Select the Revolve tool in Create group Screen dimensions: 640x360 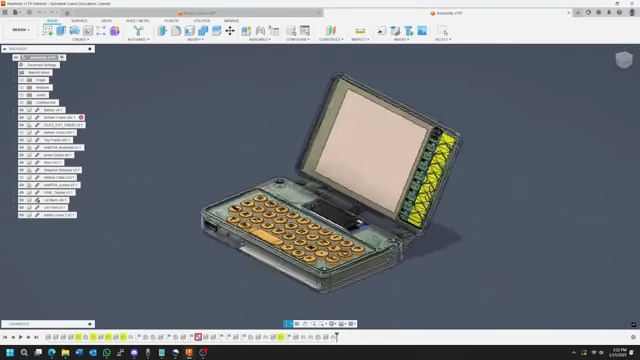click(75, 31)
